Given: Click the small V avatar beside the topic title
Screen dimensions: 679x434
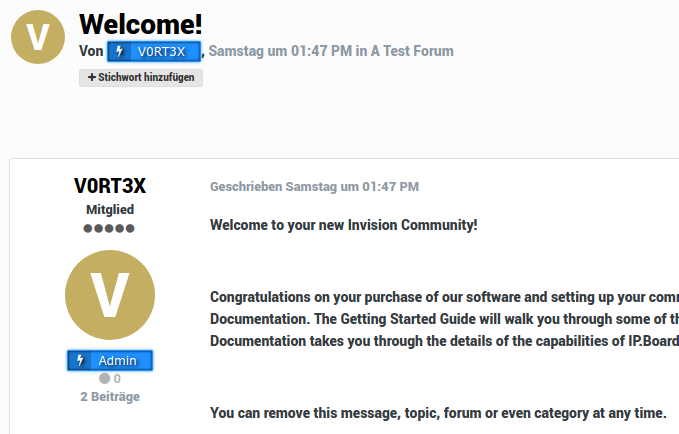Looking at the screenshot, I should tap(38, 38).
